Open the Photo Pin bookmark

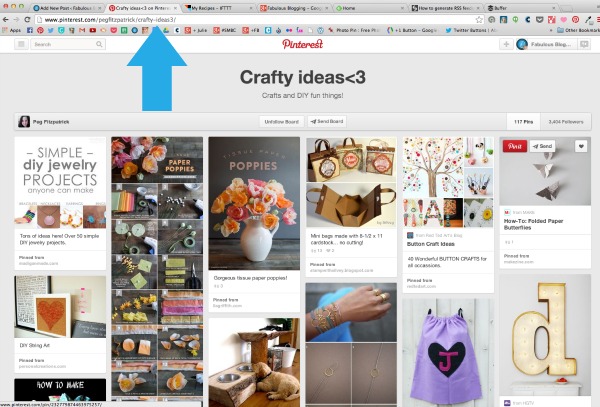(354, 30)
